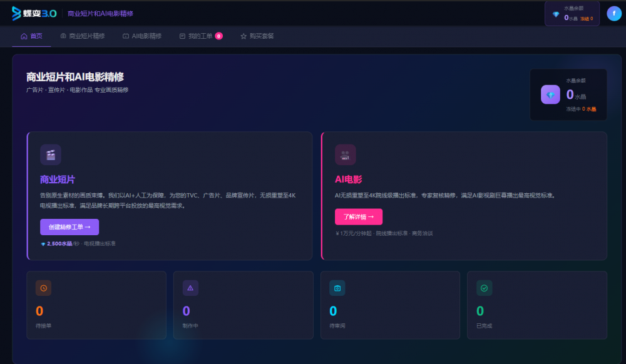
Task: Click the 商业短片 card title
Action: click(x=58, y=179)
